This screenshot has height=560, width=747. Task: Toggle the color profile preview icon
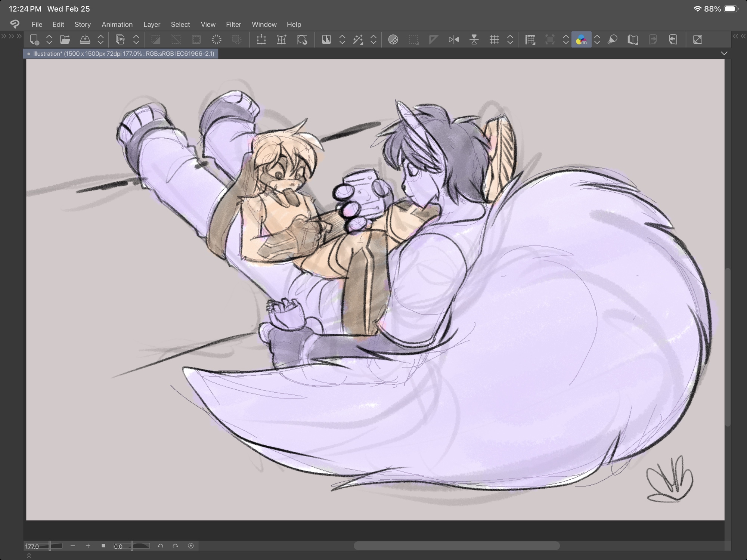(581, 40)
